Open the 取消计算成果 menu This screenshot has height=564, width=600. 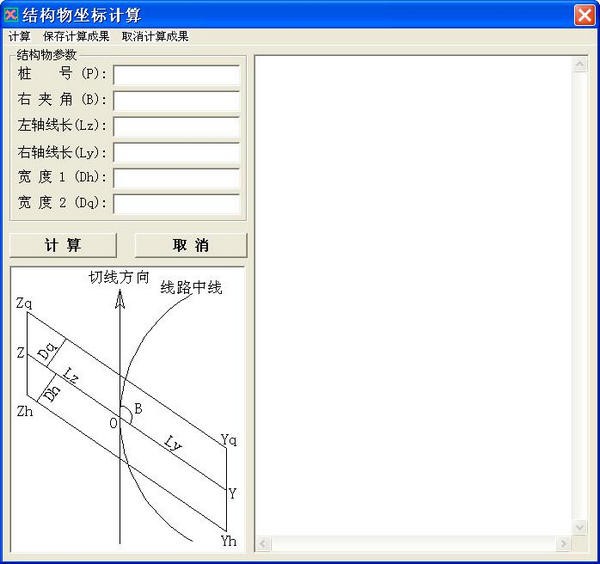155,36
